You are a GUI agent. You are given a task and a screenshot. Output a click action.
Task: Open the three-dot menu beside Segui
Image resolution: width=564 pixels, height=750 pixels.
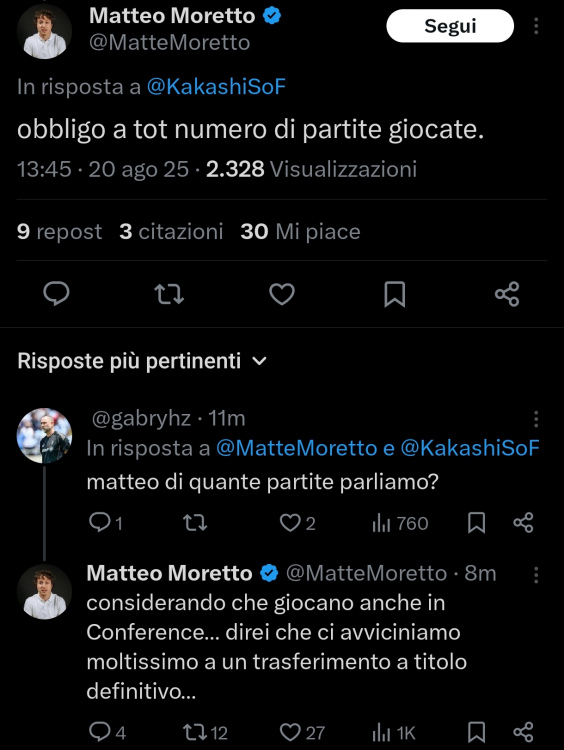536,26
